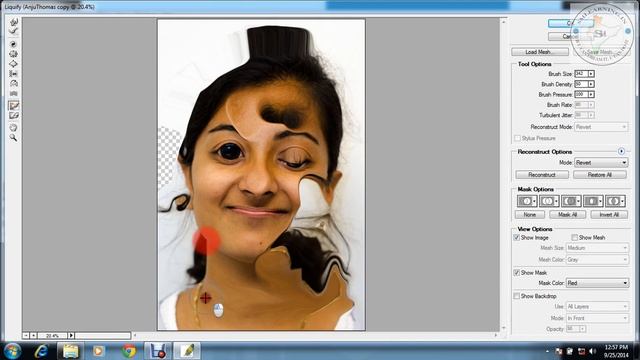Select the Zoom tool
Image resolution: width=640 pixels, height=360 pixels.
[13, 138]
